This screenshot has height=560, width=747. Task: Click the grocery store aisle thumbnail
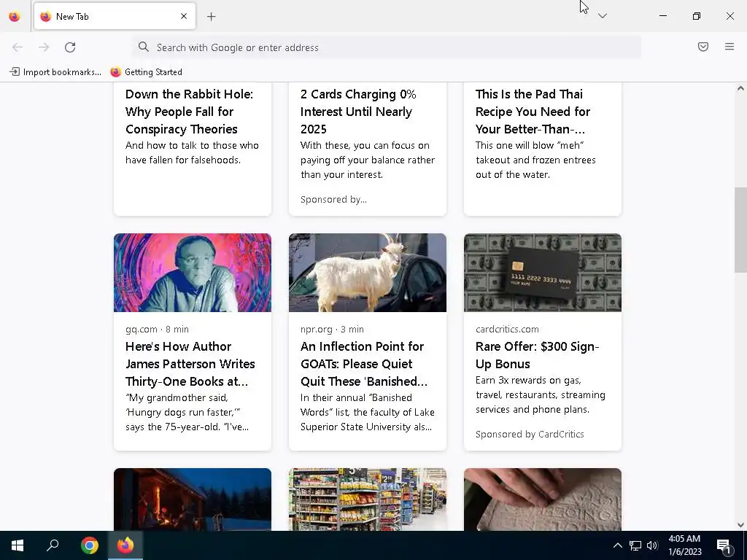(368, 499)
